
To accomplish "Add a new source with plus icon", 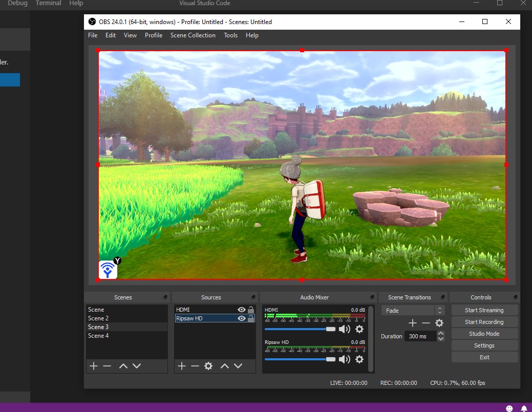I will [x=182, y=366].
